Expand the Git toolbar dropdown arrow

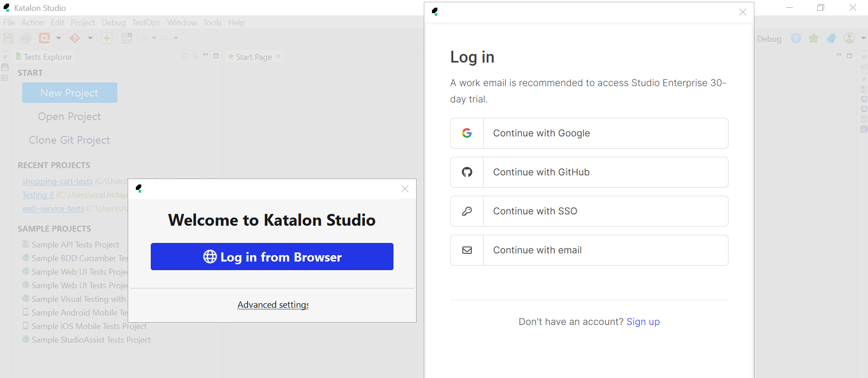point(90,38)
